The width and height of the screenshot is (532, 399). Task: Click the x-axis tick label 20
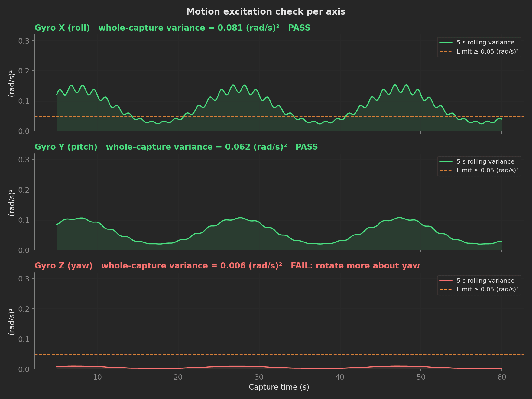point(178,377)
